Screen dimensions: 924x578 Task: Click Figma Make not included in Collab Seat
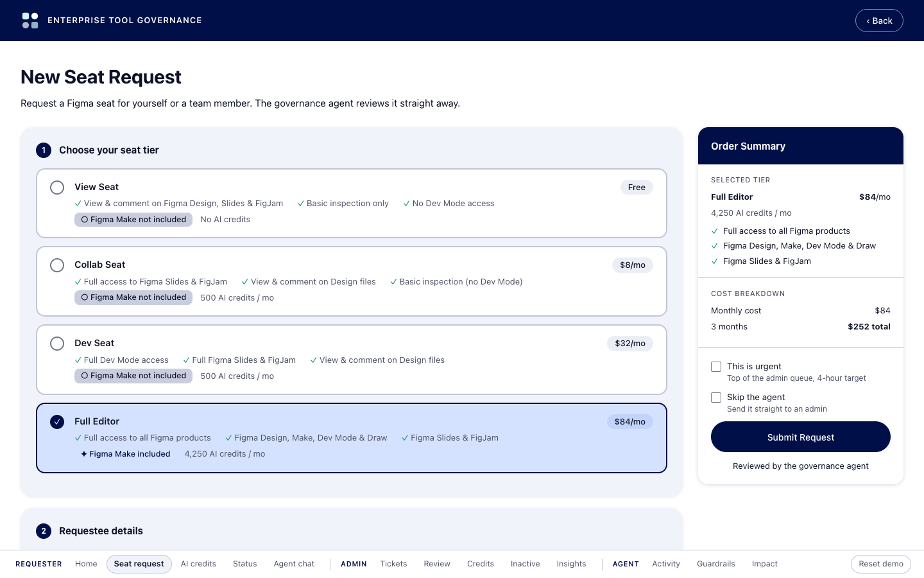point(133,297)
